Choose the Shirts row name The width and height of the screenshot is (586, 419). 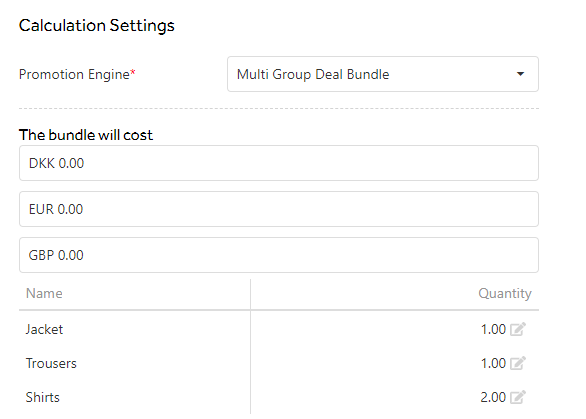pyautogui.click(x=43, y=397)
